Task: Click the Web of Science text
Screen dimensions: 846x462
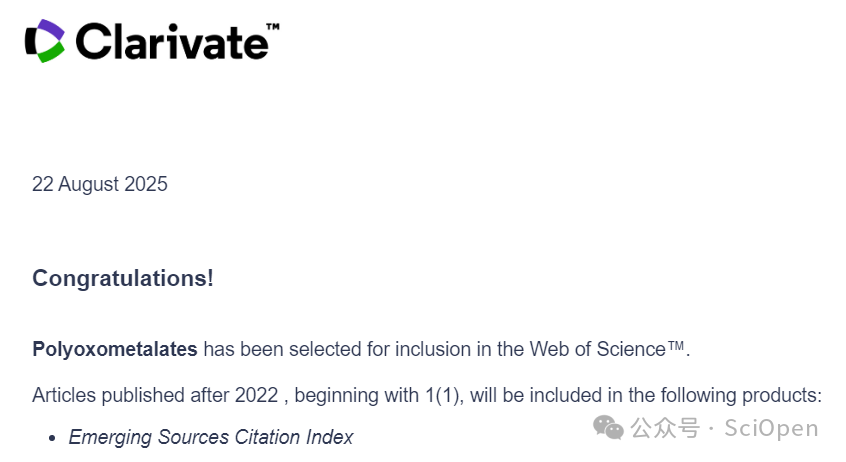Action: (597, 349)
